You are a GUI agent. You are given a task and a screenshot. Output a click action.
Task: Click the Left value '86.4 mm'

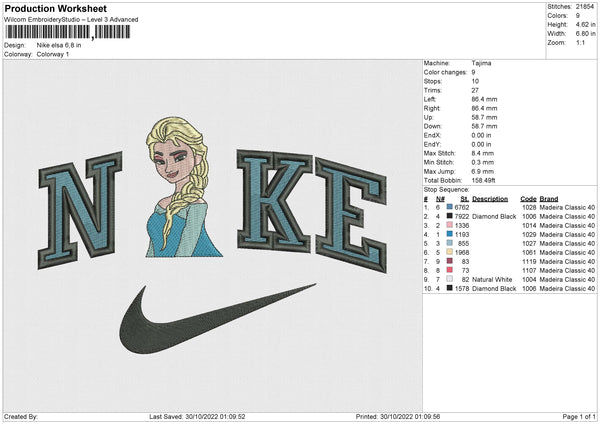coord(484,99)
